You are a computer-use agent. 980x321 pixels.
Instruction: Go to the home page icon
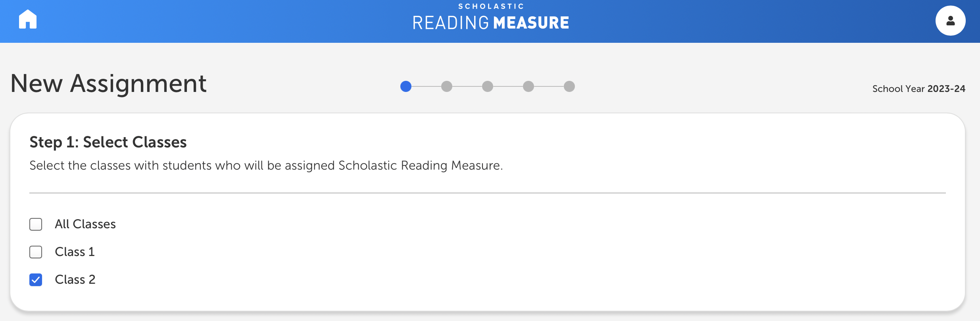click(28, 19)
